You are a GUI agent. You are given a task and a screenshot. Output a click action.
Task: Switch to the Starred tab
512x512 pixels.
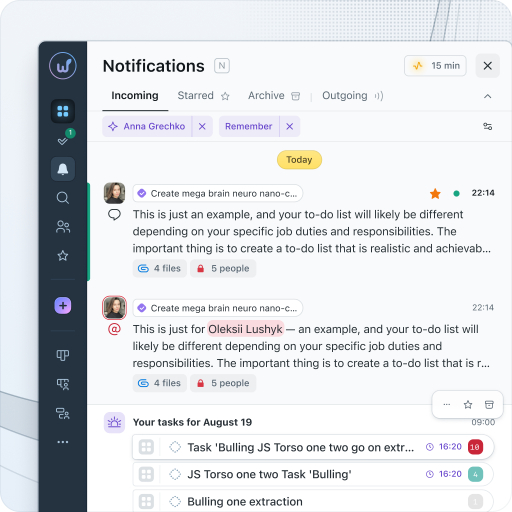point(203,96)
